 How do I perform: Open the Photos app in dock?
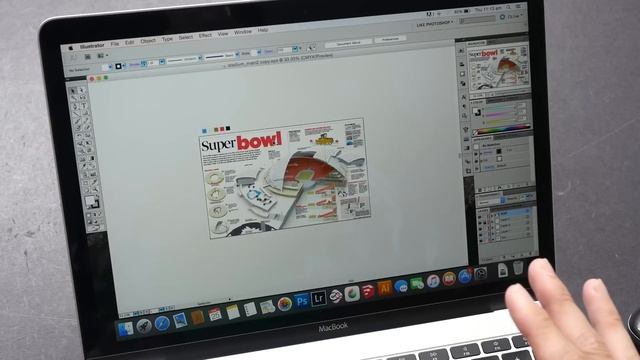click(x=284, y=304)
